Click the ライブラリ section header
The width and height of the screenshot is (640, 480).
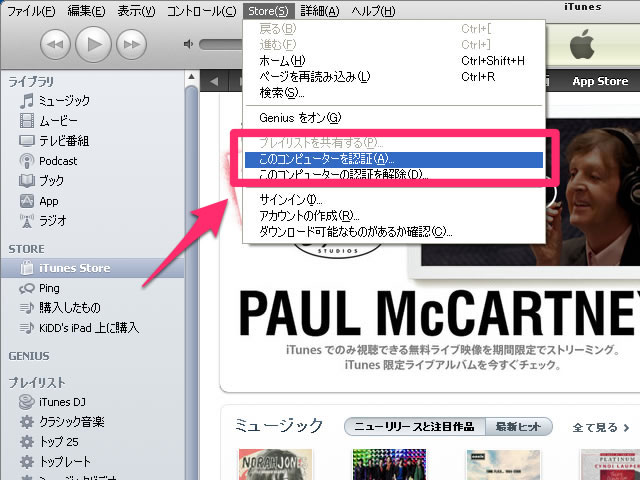(x=31, y=82)
